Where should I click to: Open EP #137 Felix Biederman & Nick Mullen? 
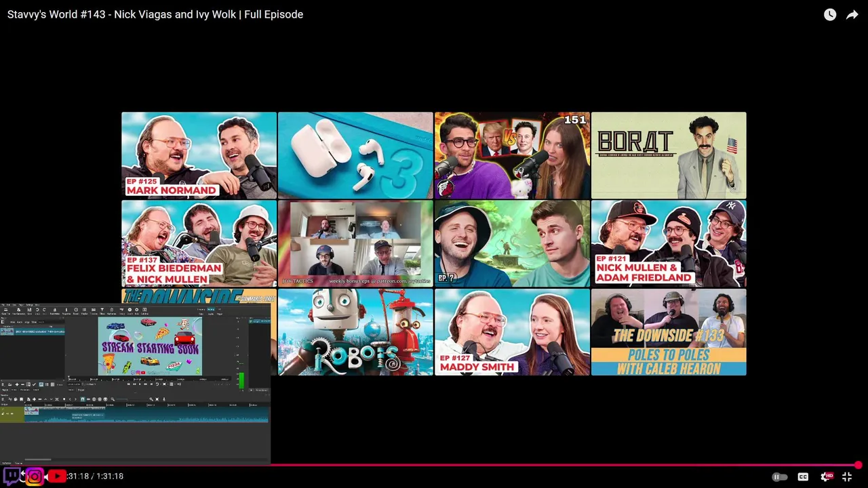click(x=199, y=243)
